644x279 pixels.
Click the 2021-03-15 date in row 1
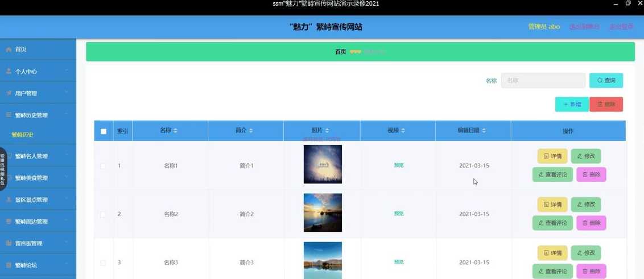pos(474,166)
